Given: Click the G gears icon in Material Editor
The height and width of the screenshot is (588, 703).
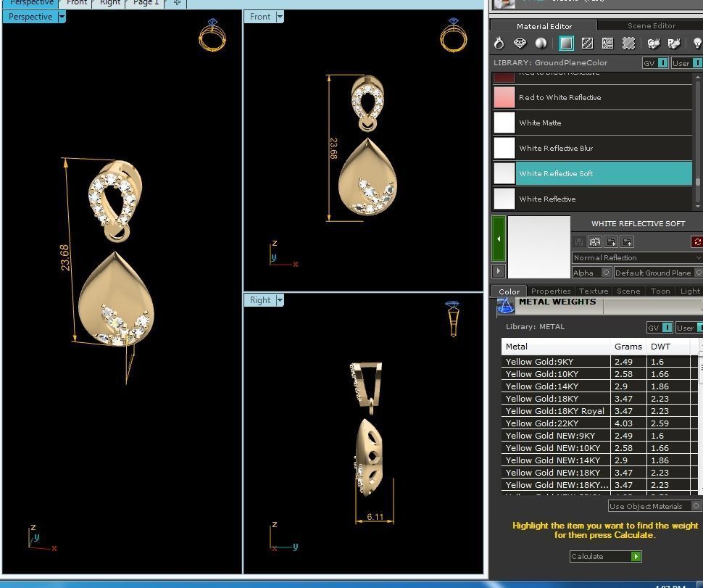Looking at the screenshot, I should (654, 44).
